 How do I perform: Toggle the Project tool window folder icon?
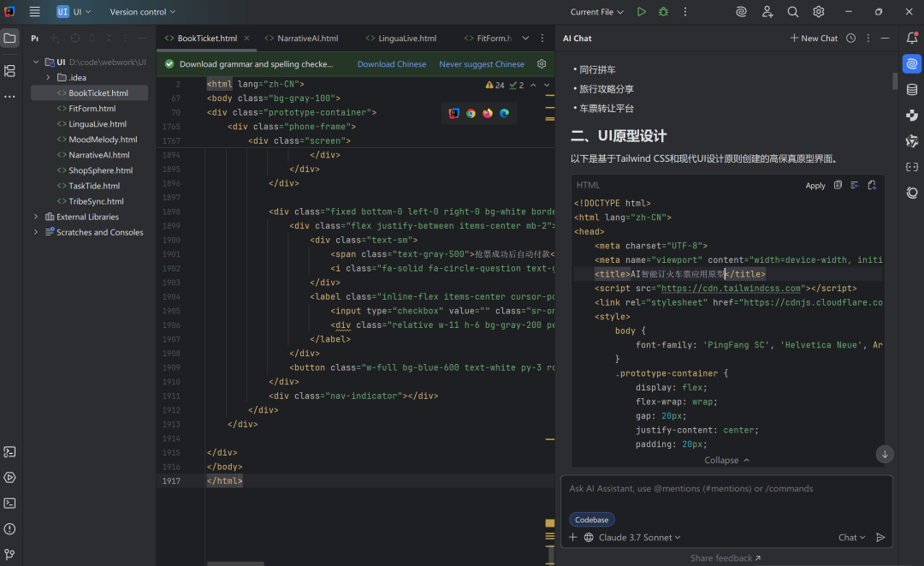(10, 39)
